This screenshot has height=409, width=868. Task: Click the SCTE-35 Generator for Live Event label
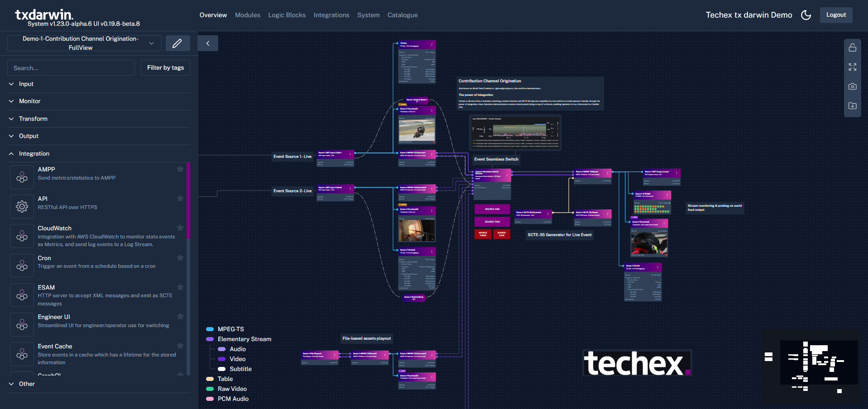560,235
